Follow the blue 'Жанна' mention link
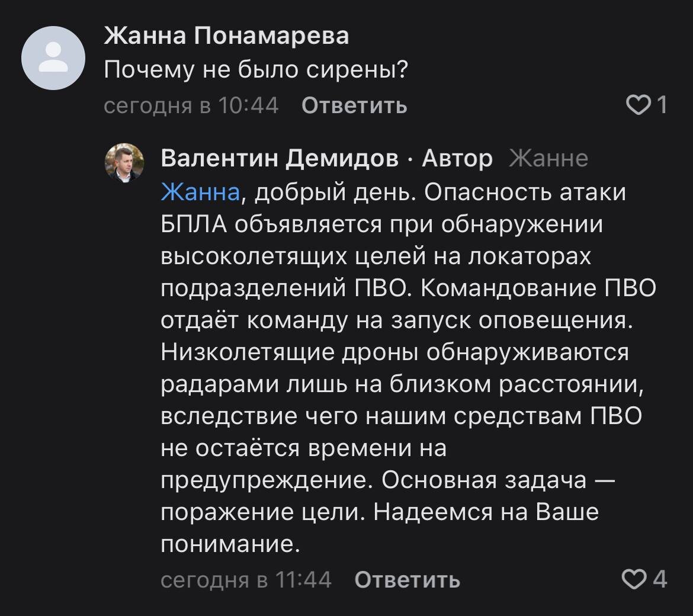 coord(200,192)
